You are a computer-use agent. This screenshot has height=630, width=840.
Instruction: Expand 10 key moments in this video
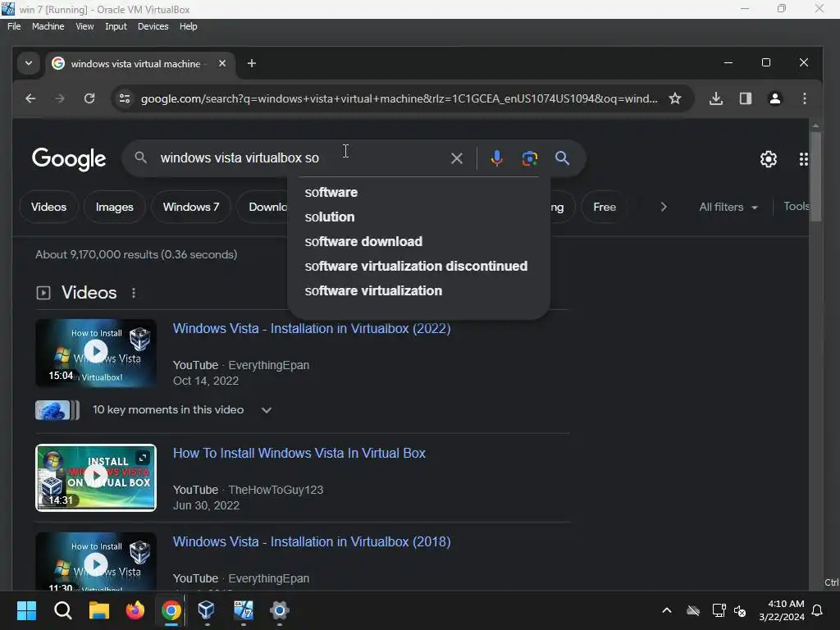pyautogui.click(x=267, y=410)
